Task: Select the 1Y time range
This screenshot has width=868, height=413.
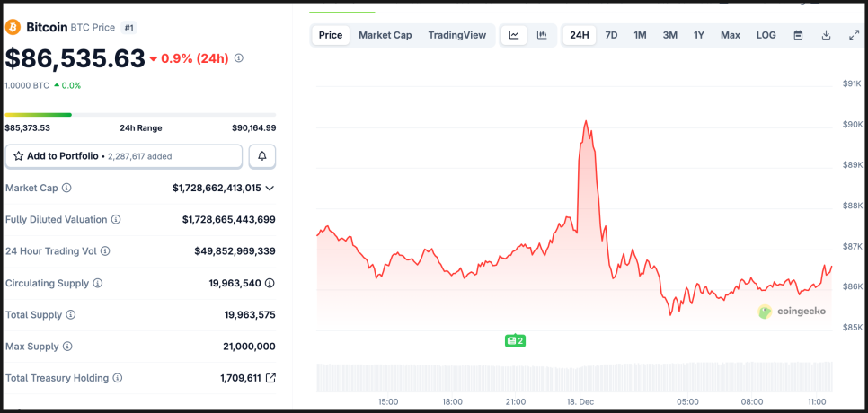Action: (698, 35)
